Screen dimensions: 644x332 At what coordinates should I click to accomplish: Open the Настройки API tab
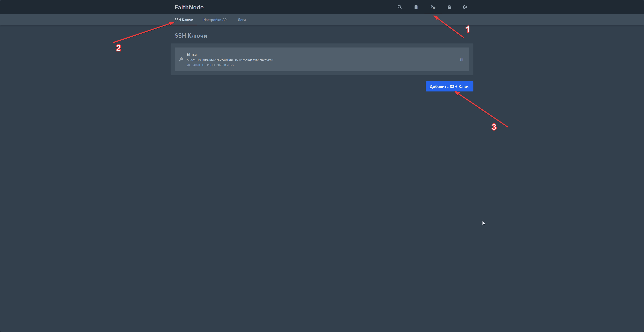point(215,20)
